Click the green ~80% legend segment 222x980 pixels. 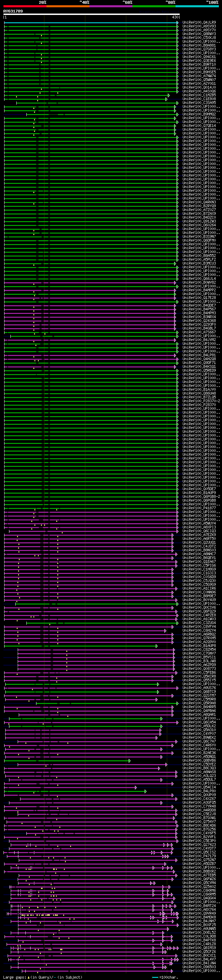point(154,6)
